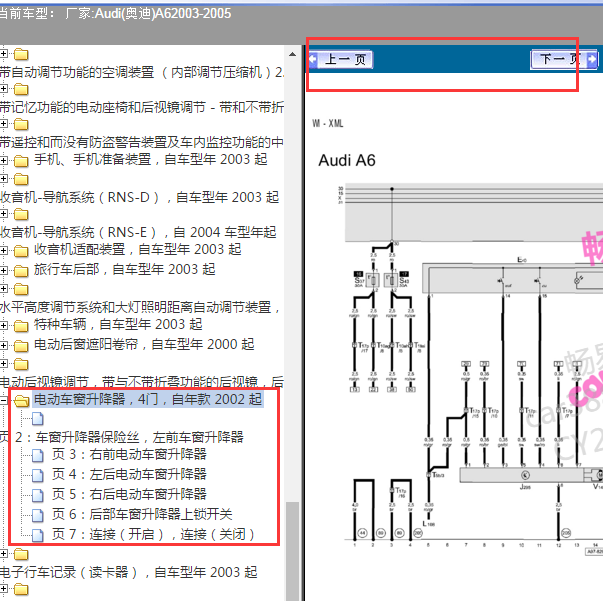The width and height of the screenshot is (603, 601).
Task: Open 页 2：车窗升降器保险丝 entry
Action: click(x=122, y=437)
